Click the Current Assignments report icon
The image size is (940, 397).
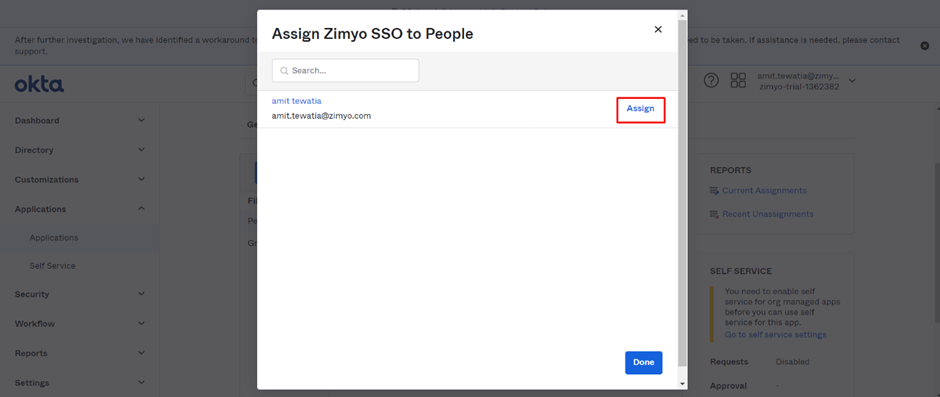point(714,191)
